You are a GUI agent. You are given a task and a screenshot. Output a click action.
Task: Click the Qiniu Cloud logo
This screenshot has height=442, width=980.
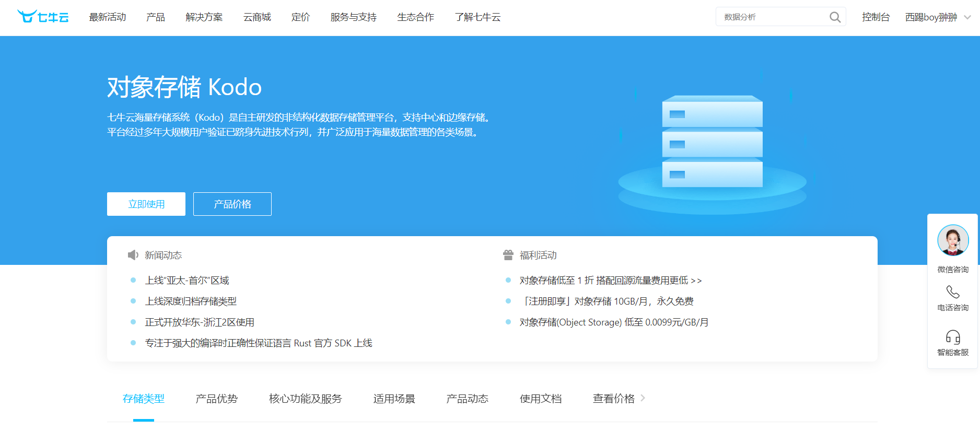(x=43, y=17)
